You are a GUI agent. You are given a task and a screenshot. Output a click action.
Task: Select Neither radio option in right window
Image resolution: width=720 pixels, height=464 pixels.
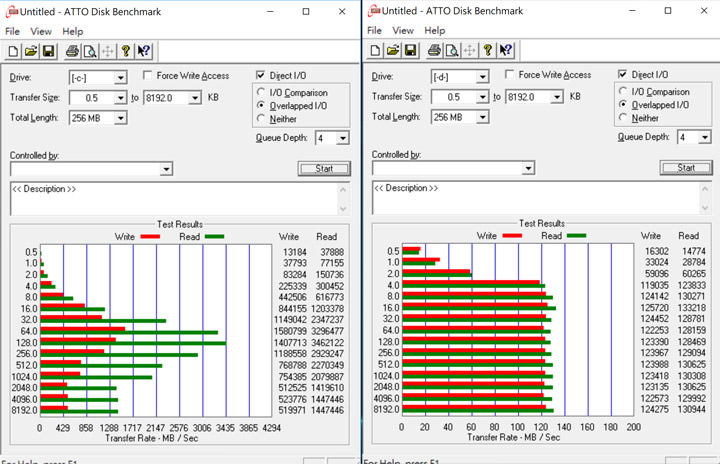(625, 117)
